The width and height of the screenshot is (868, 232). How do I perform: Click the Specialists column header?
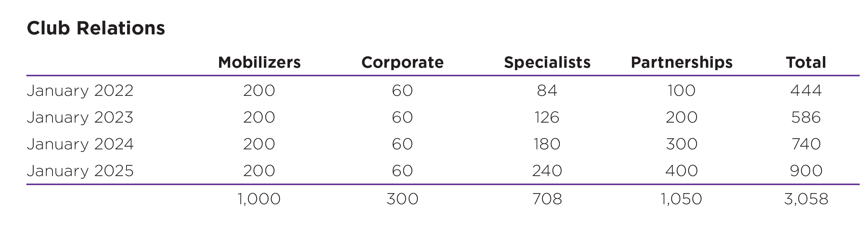tap(547, 63)
